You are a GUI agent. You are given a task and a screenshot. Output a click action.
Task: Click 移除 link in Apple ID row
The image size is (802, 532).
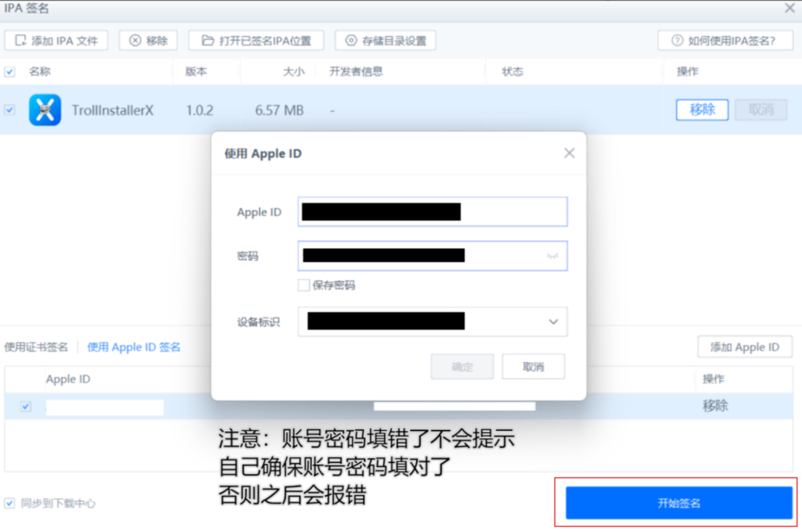[715, 407]
